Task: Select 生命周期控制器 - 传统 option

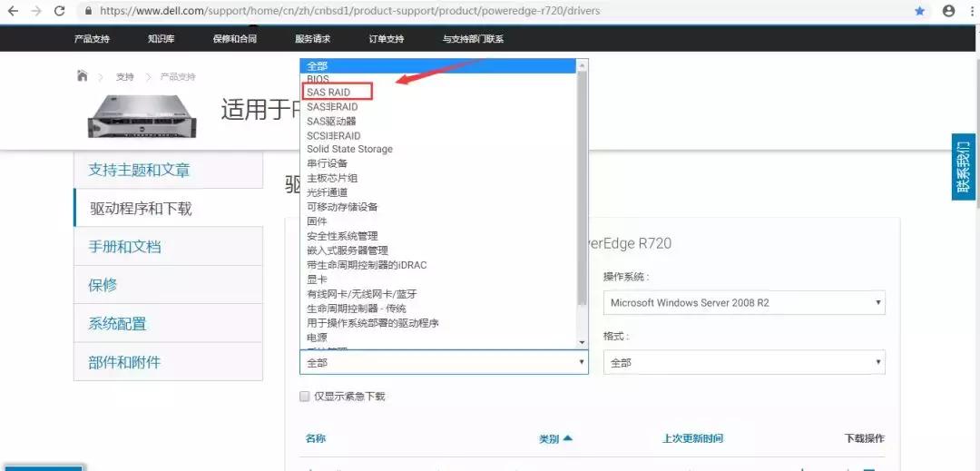Action: (x=437, y=309)
